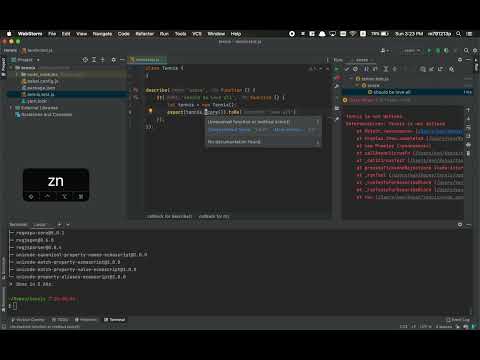Hide the Run tool window

click(469, 60)
